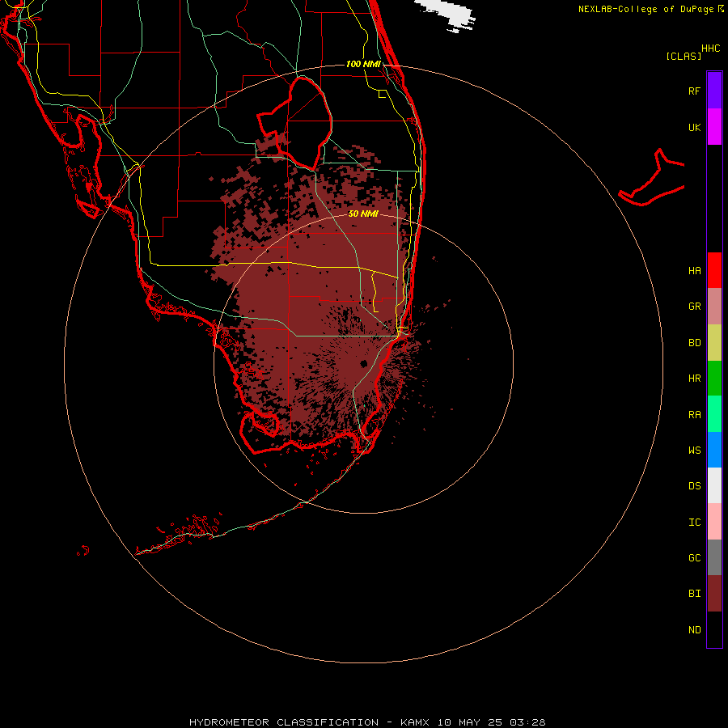Click the 'WS' legend label

(x=694, y=450)
